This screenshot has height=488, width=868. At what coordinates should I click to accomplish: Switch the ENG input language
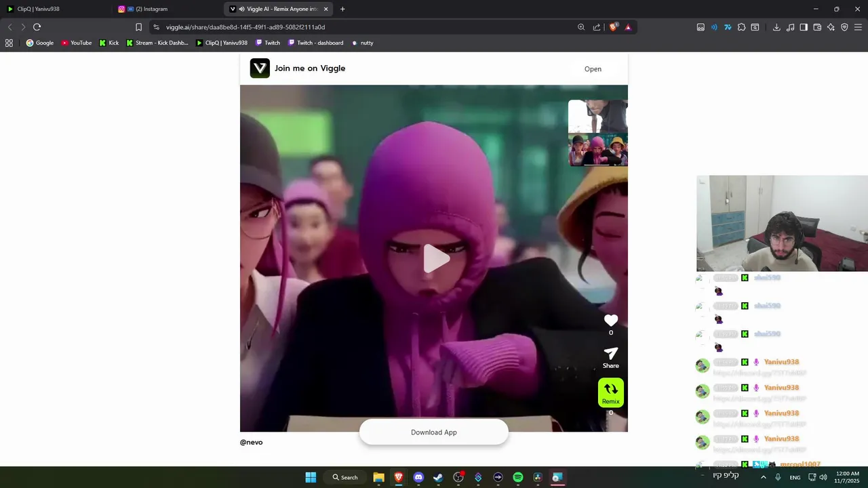(x=795, y=477)
